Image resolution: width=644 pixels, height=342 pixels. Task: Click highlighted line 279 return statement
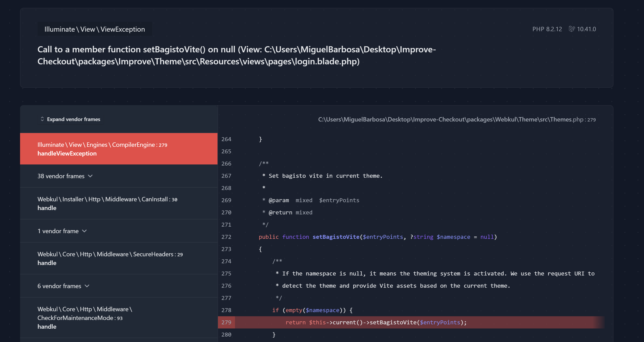coord(376,323)
